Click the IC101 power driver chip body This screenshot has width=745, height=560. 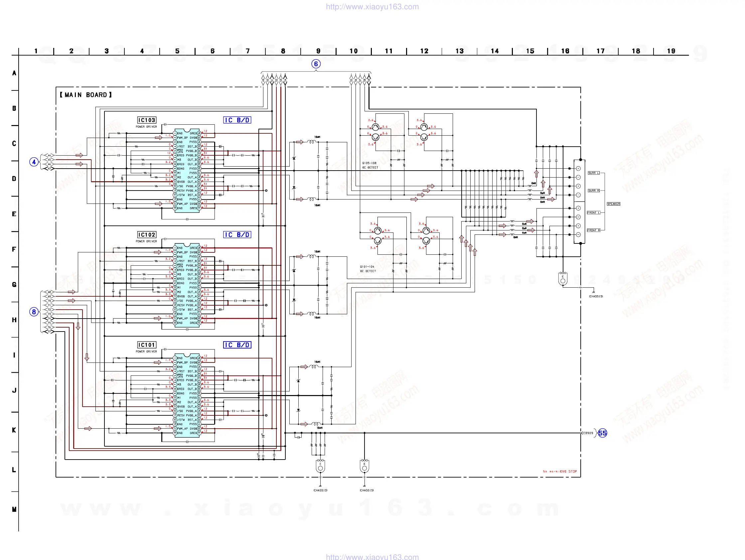click(187, 396)
